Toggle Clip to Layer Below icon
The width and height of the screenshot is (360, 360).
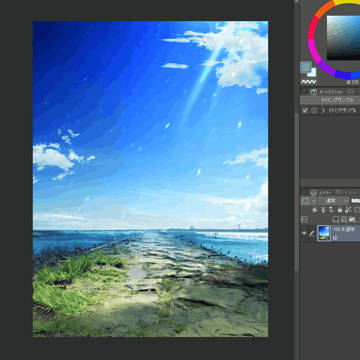315,210
